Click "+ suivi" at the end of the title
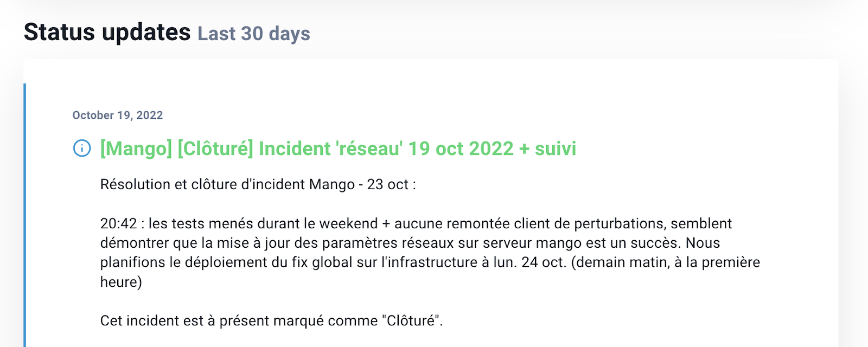The width and height of the screenshot is (868, 347). pos(547,149)
